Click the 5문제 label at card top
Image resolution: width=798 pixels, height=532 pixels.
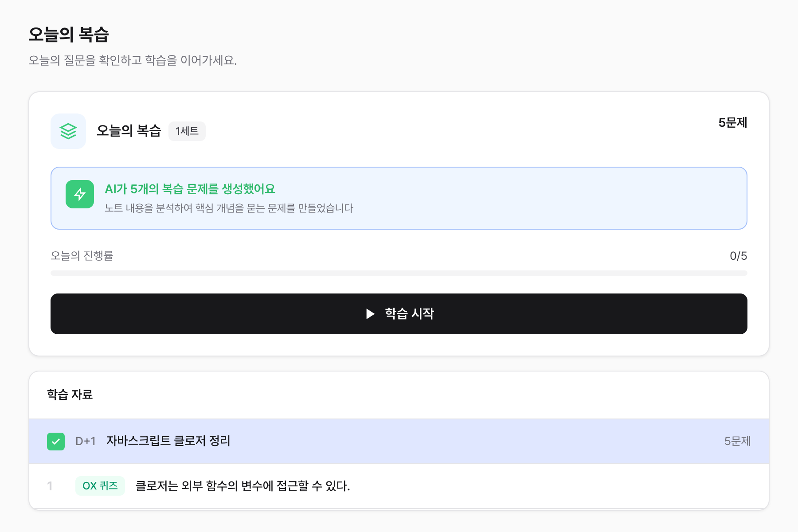point(733,123)
